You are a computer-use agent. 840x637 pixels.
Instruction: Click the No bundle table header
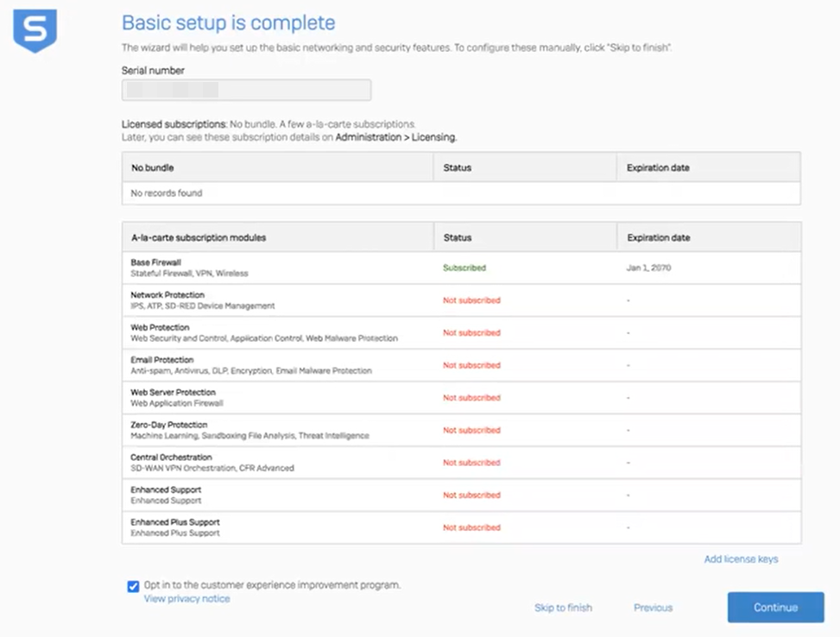[147, 167]
